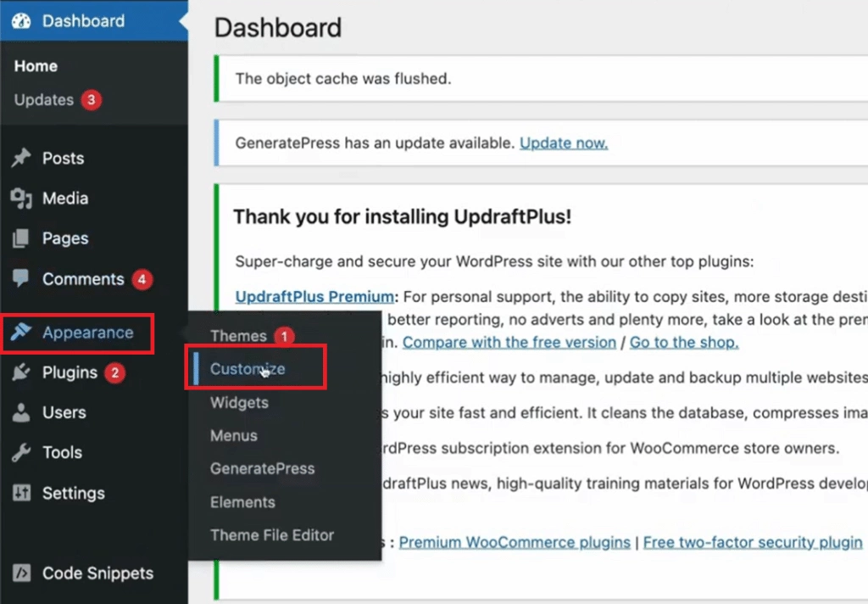The width and height of the screenshot is (868, 604).
Task: Click the Posts pushpin icon
Action: pyautogui.click(x=21, y=158)
